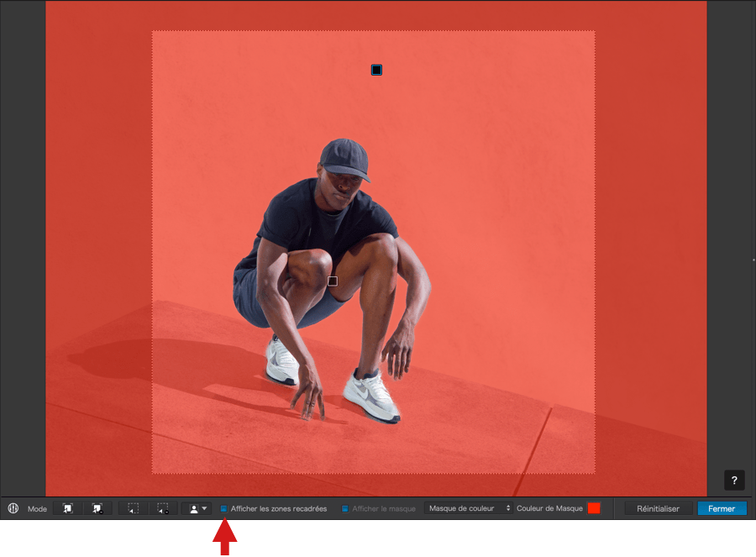
Task: Click the black control point above the subject
Action: click(x=376, y=70)
